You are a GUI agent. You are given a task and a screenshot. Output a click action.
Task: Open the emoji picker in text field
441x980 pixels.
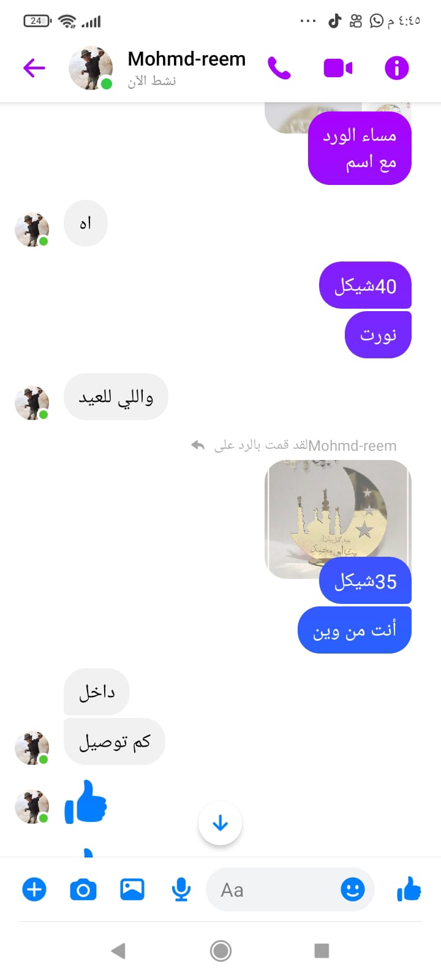coord(353,889)
